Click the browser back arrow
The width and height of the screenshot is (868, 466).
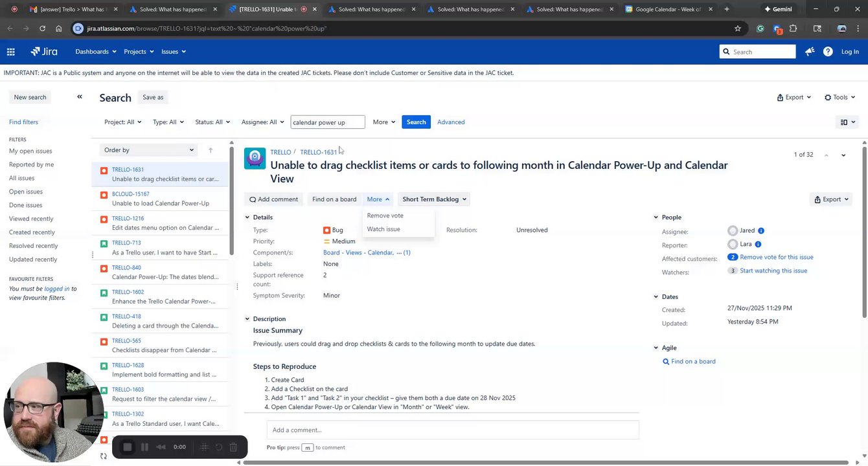10,28
